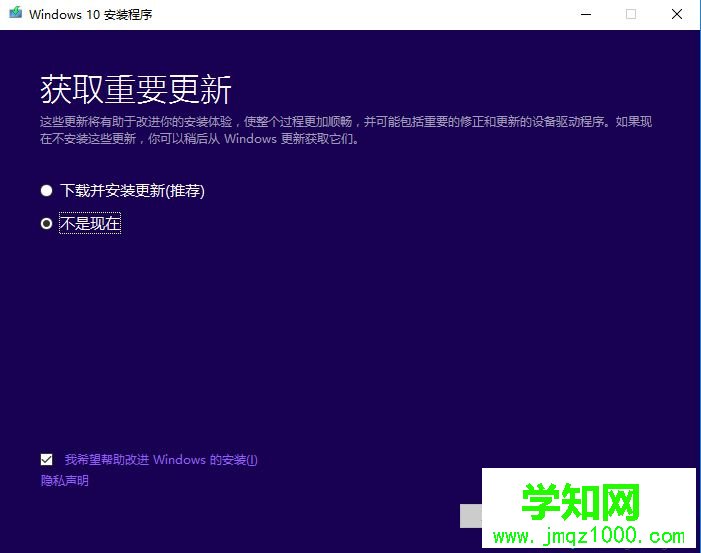Select the 下载并安装更新(推荐) radio button
The image size is (701, 553).
click(x=46, y=191)
